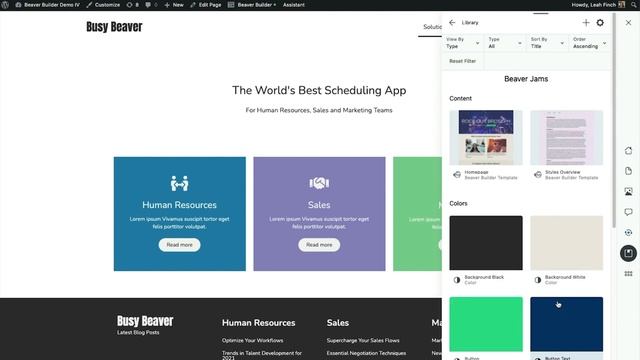Click the Human Resources card heading

coord(180,205)
